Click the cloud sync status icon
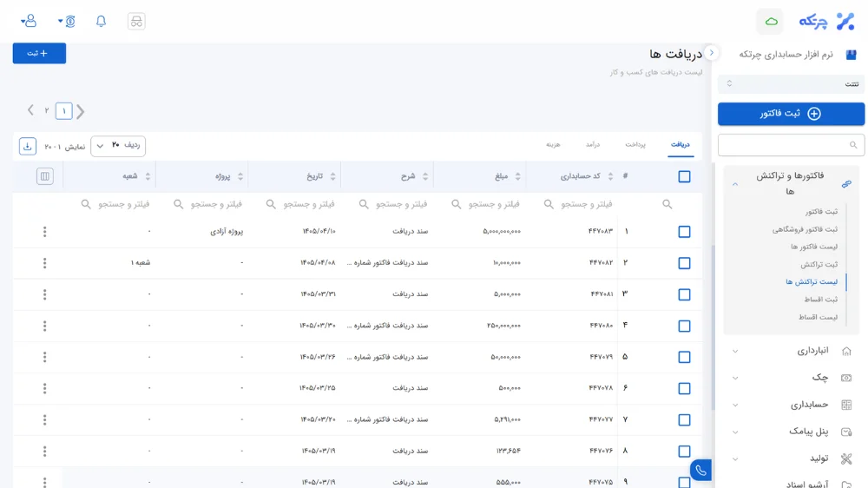This screenshot has width=868, height=488. [771, 22]
